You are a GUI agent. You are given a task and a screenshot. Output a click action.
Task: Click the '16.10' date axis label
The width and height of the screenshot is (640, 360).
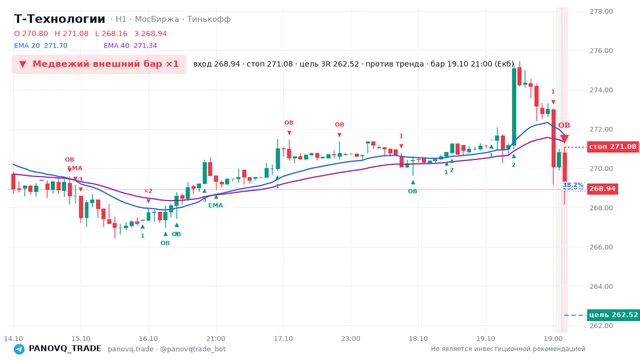pyautogui.click(x=148, y=339)
